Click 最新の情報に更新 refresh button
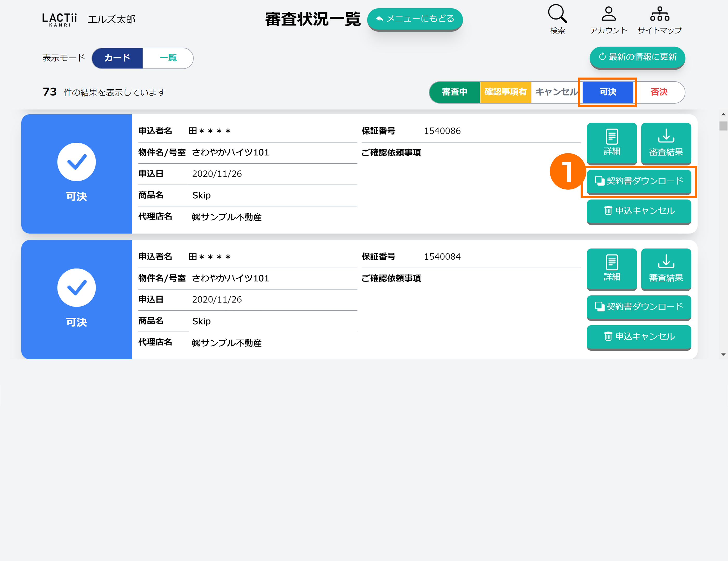 tap(637, 57)
